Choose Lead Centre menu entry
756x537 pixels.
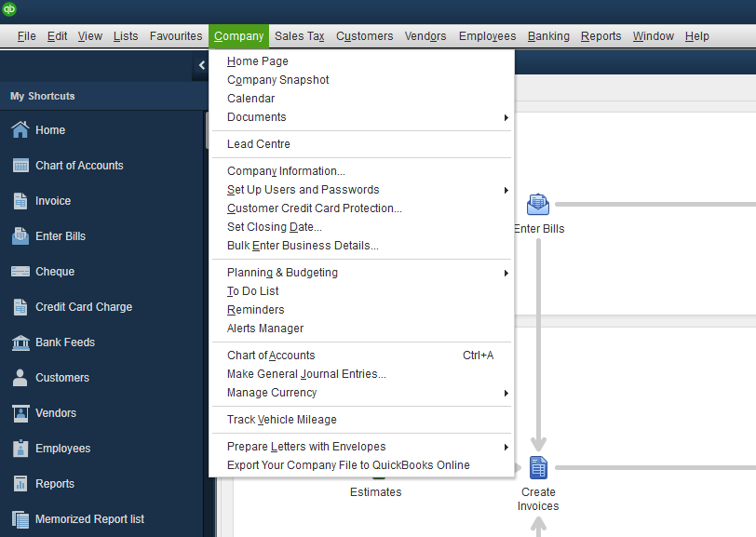pos(361,144)
